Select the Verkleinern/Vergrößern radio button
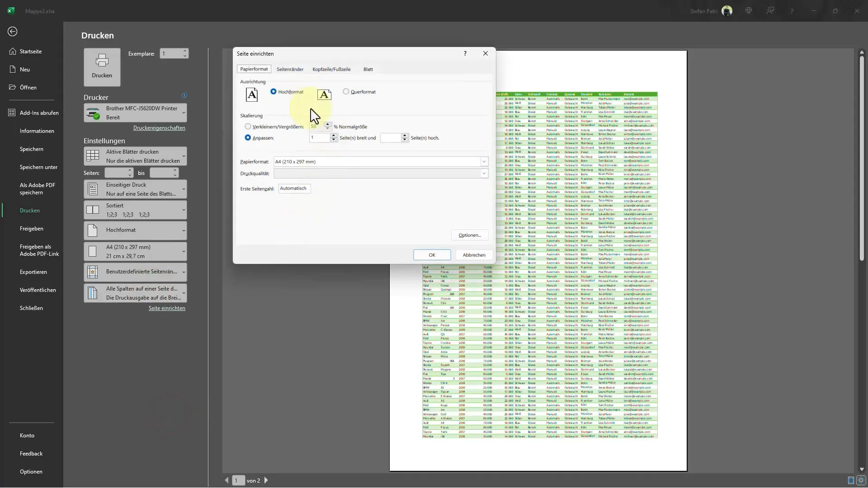Screen dimensions: 868x488 click(x=248, y=127)
